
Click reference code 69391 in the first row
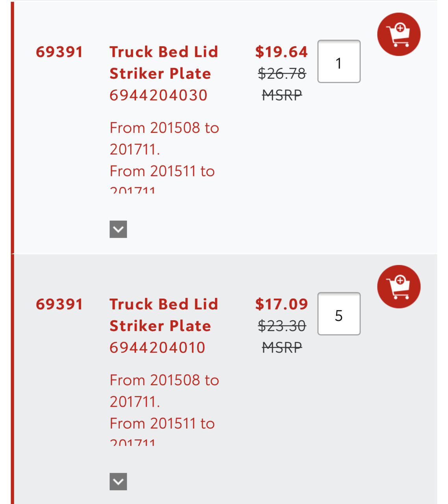pos(59,52)
